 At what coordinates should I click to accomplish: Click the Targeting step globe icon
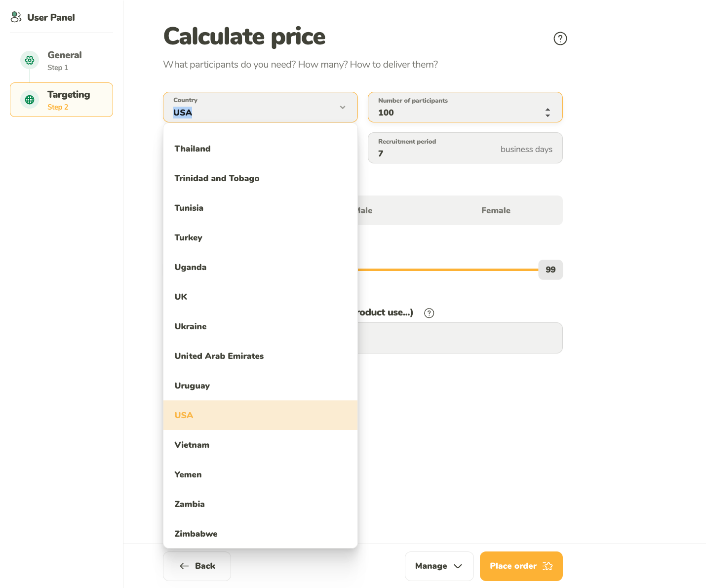coord(30,100)
